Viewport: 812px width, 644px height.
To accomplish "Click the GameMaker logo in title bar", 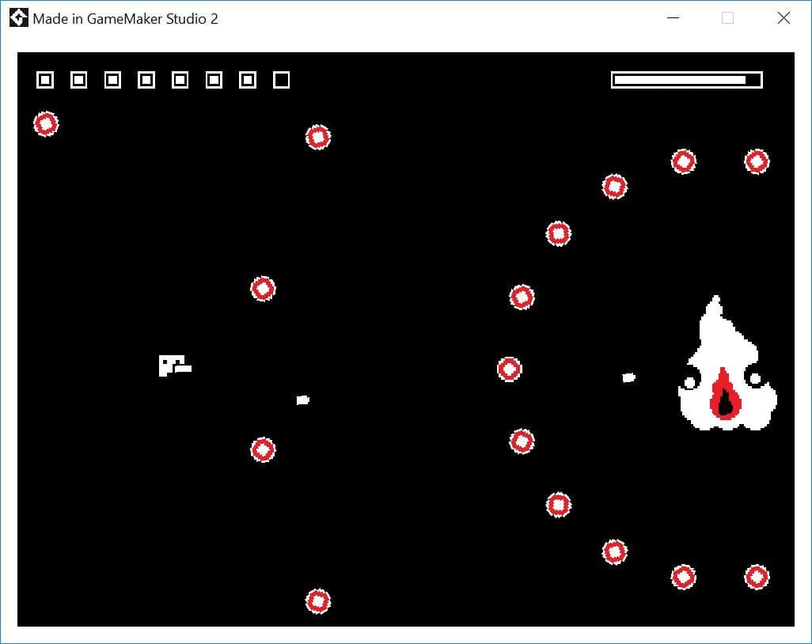I will tap(19, 18).
